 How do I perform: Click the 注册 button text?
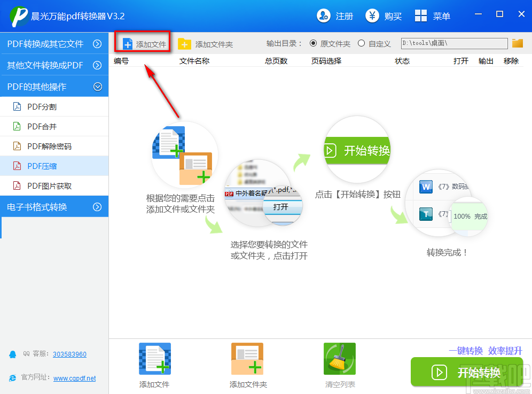345,16
